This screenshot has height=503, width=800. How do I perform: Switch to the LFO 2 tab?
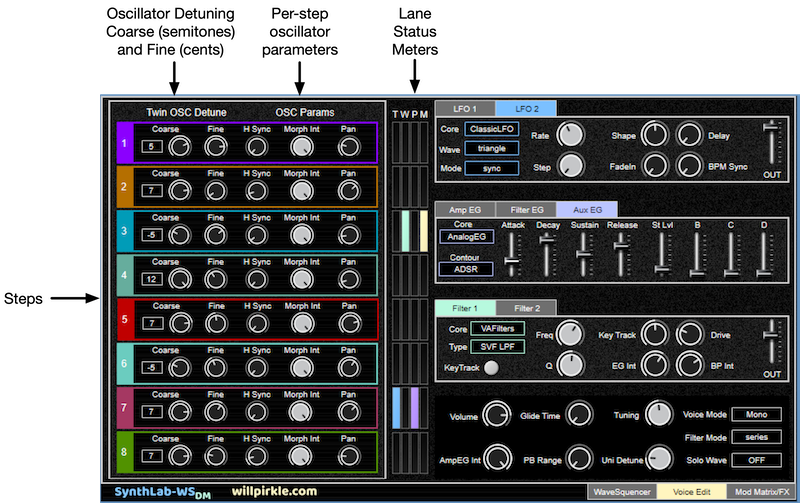pos(526,109)
